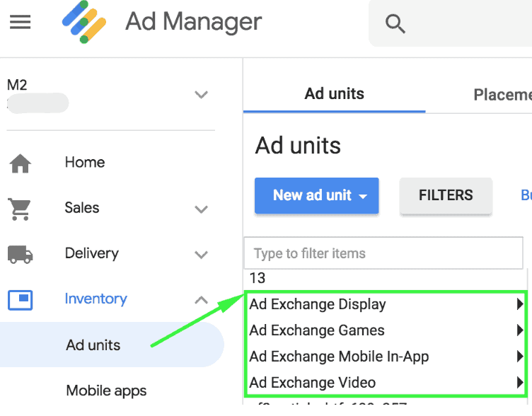Image resolution: width=532 pixels, height=416 pixels.
Task: Expand Ad Exchange Games arrow
Action: 519,330
